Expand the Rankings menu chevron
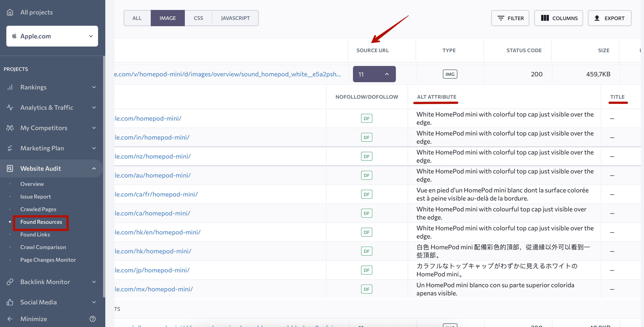 tap(94, 87)
